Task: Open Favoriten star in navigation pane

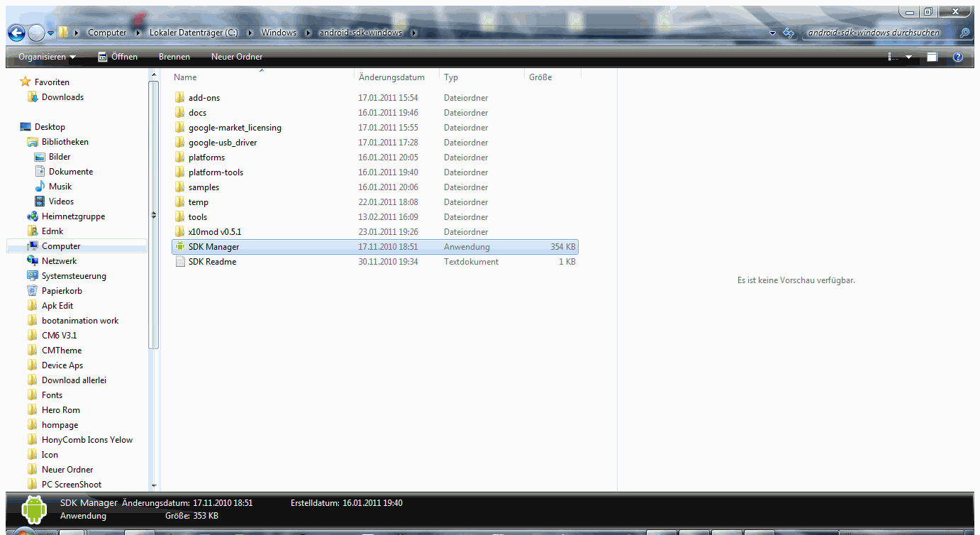Action: click(x=26, y=82)
